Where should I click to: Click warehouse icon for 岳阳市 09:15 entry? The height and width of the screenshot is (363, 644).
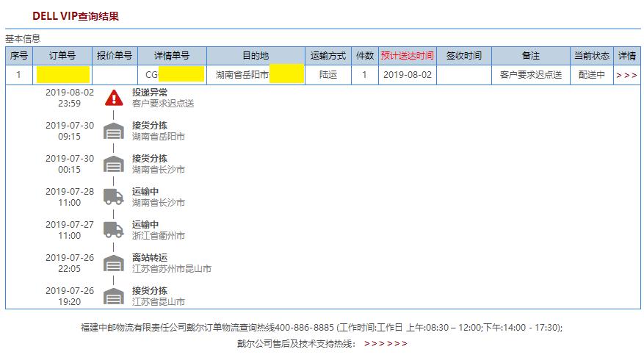point(114,131)
